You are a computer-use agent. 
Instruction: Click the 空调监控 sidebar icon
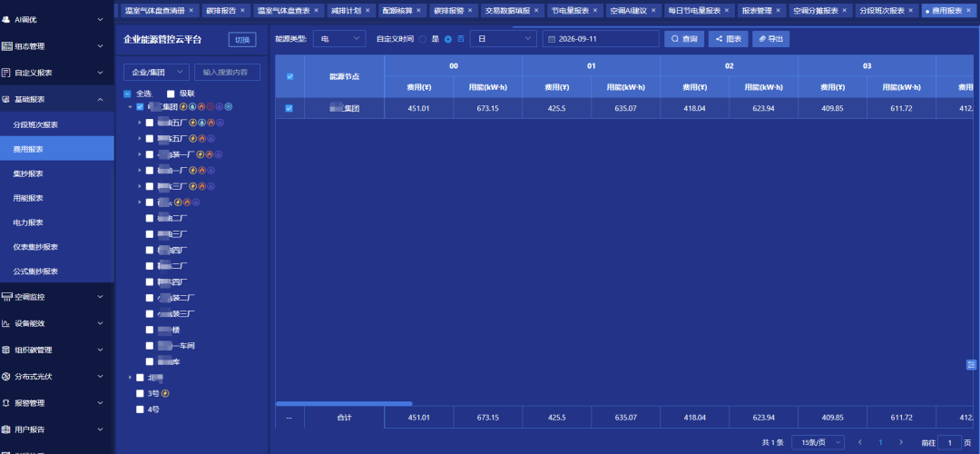point(6,296)
